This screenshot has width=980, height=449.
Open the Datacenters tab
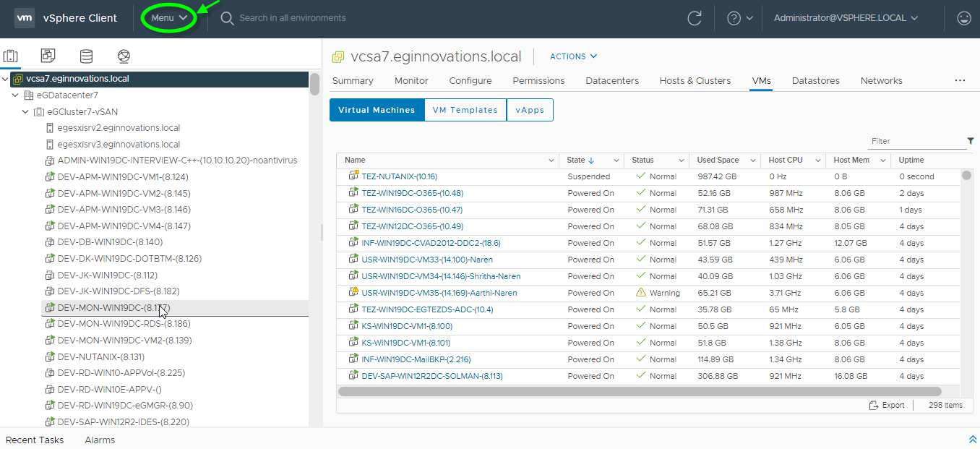tap(612, 81)
